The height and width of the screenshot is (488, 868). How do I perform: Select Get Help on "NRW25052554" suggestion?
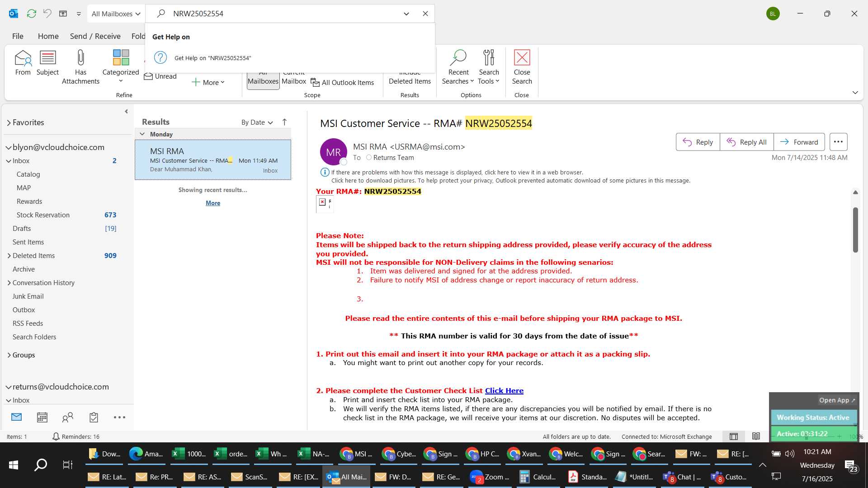click(x=289, y=58)
